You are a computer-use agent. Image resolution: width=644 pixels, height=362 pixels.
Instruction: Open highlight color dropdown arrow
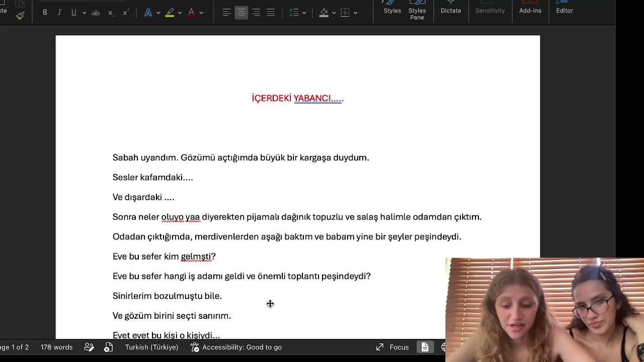point(180,13)
